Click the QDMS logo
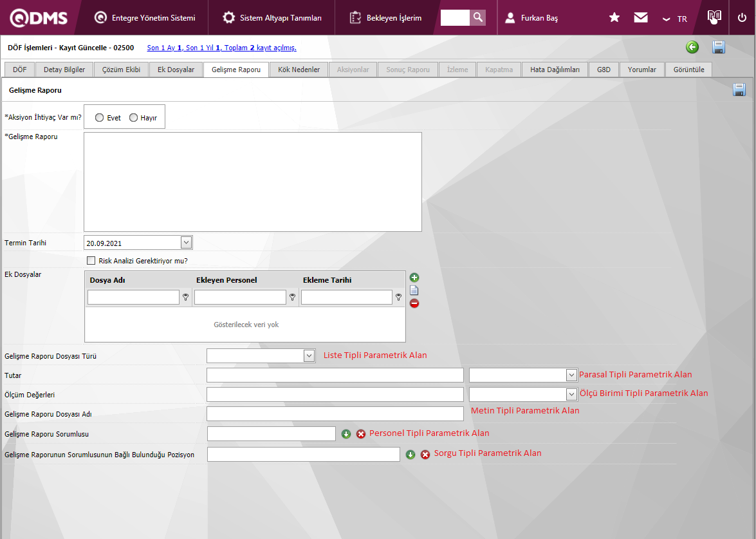 [39, 18]
